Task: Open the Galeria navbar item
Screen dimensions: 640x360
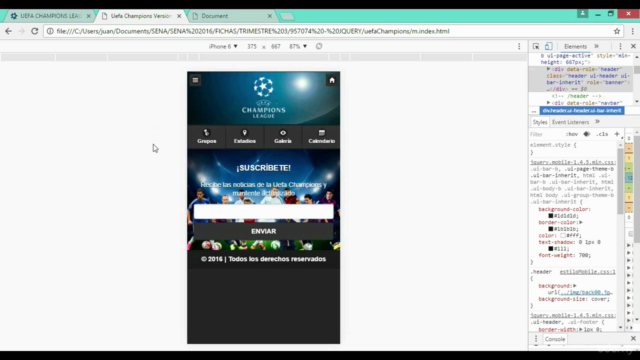Action: 283,136
